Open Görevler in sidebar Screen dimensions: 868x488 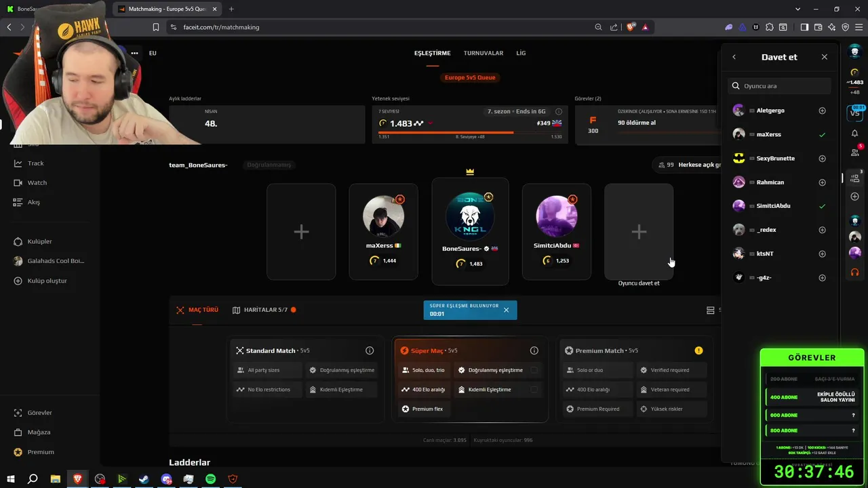tap(39, 413)
